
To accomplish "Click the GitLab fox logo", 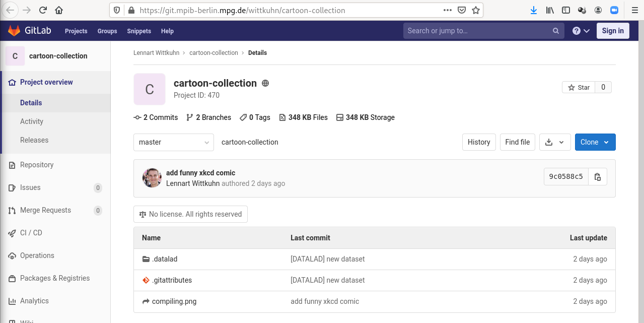I will point(14,31).
